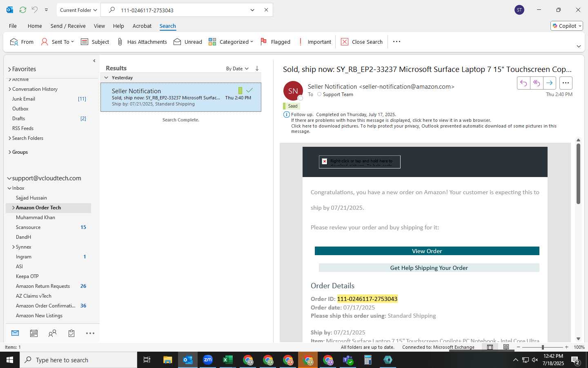Click the Send/Receive All Folders sync icon
The height and width of the screenshot is (368, 588).
click(23, 10)
